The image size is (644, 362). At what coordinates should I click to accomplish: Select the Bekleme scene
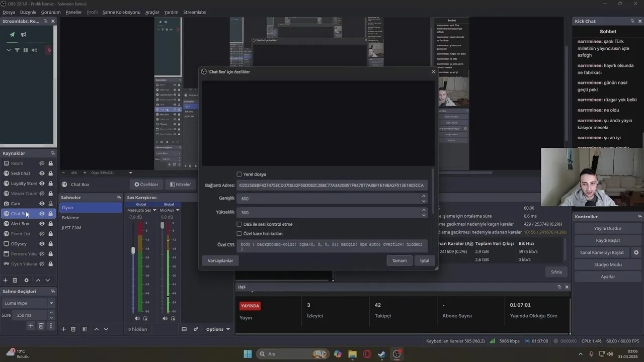[x=91, y=218]
